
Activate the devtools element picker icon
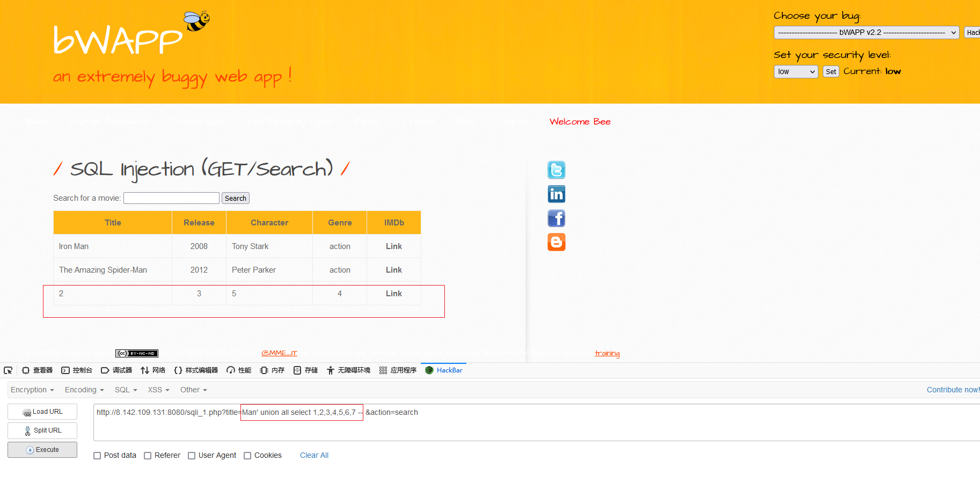8,370
